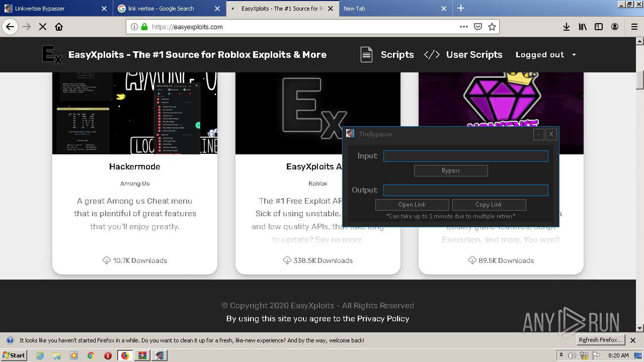Open the User Scripts page link
This screenshot has height=362, width=644.
[474, 55]
